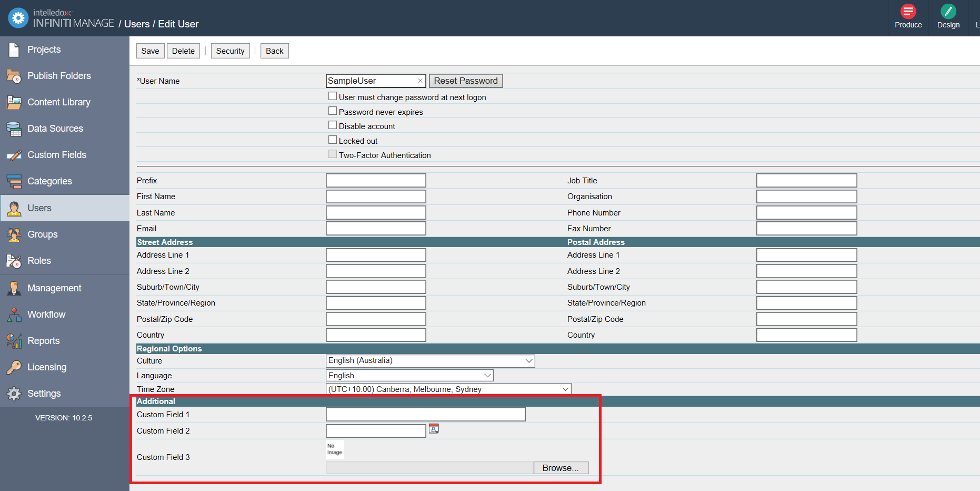Viewport: 980px width, 491px height.
Task: Enable User must change password at next logon
Action: pyautogui.click(x=333, y=96)
